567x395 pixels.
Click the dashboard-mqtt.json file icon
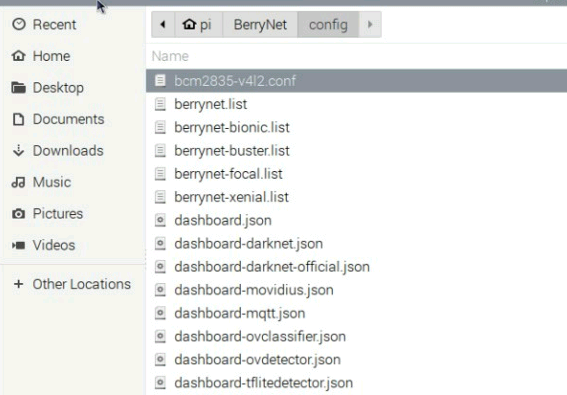pos(160,313)
